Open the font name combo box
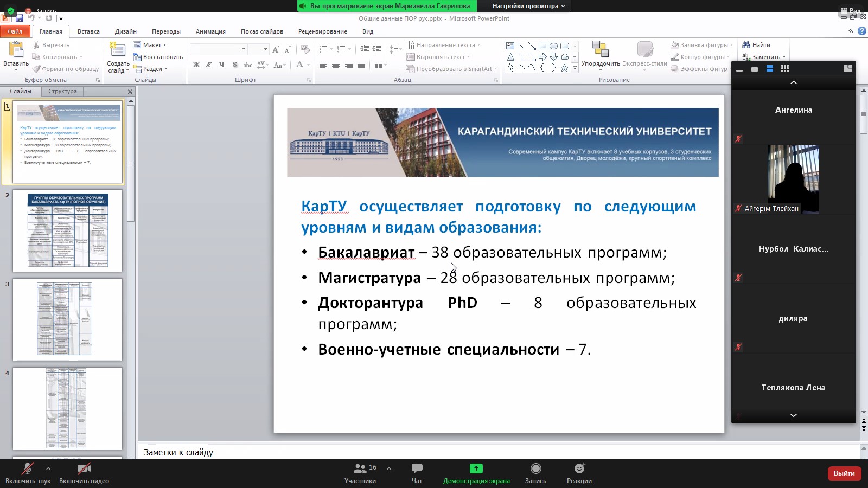This screenshot has height=488, width=868. coord(219,49)
